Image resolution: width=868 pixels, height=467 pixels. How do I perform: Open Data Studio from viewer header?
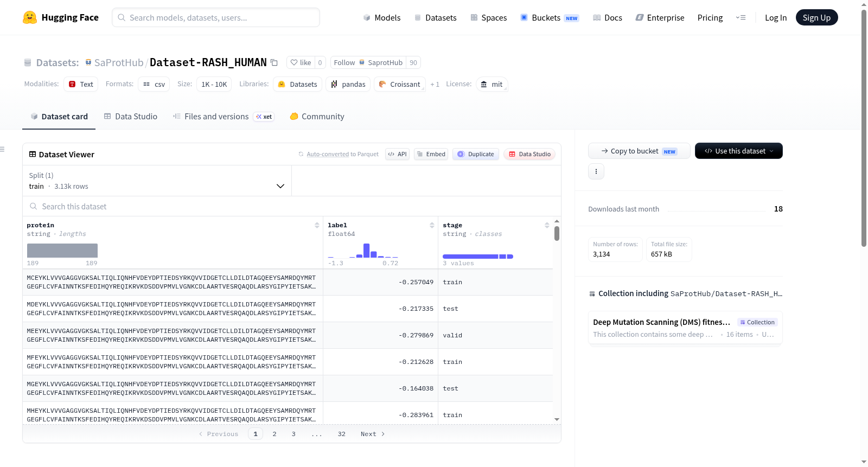point(529,154)
